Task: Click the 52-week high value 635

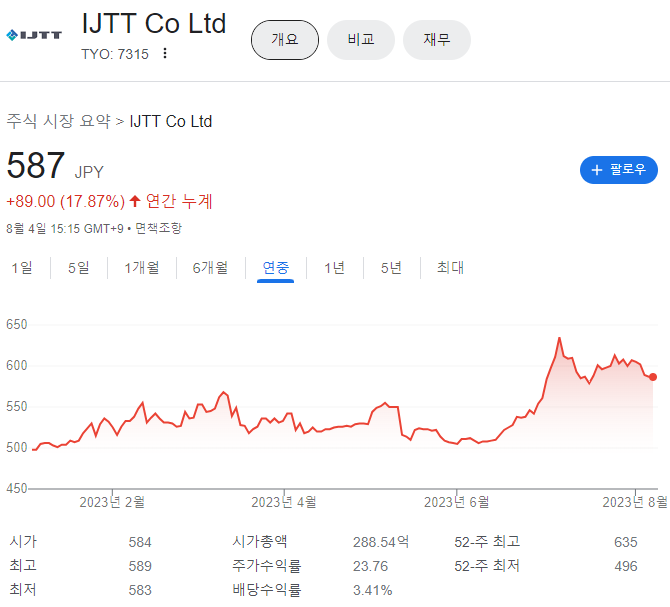Action: click(x=626, y=542)
